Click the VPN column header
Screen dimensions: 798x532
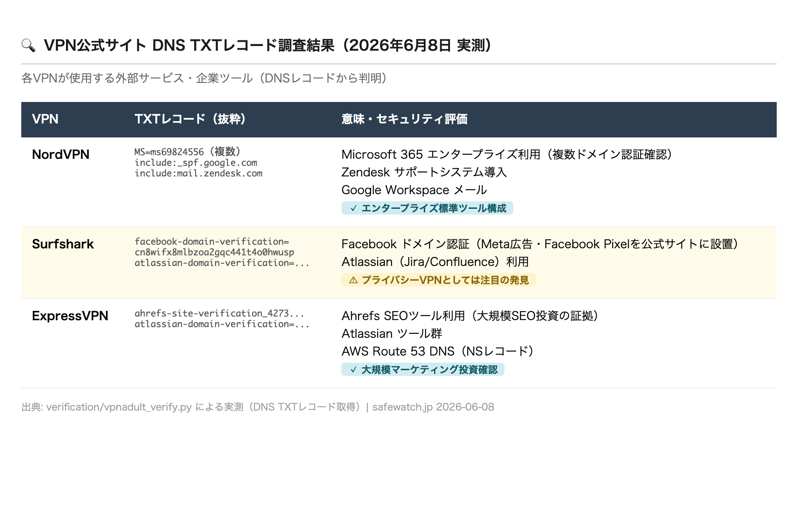point(45,119)
